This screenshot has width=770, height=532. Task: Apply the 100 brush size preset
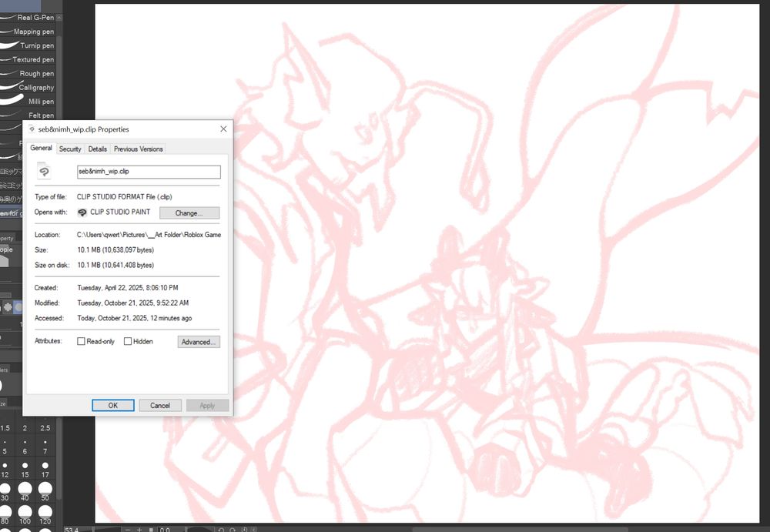pyautogui.click(x=25, y=515)
